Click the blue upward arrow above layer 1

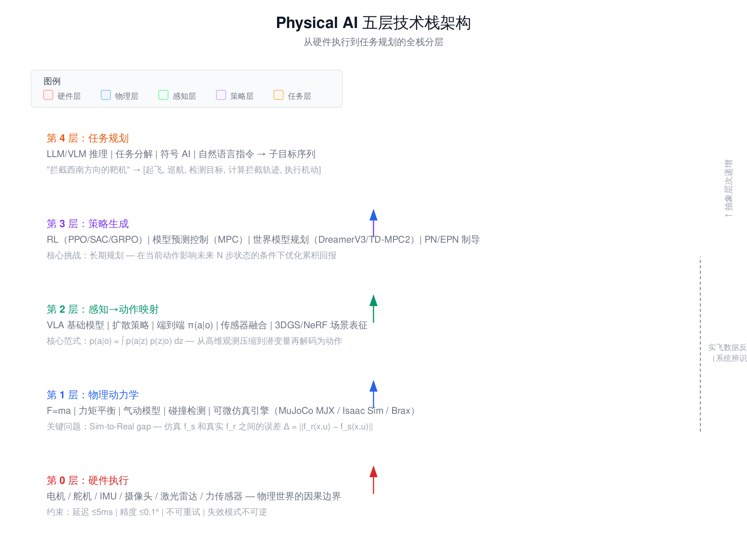(373, 394)
